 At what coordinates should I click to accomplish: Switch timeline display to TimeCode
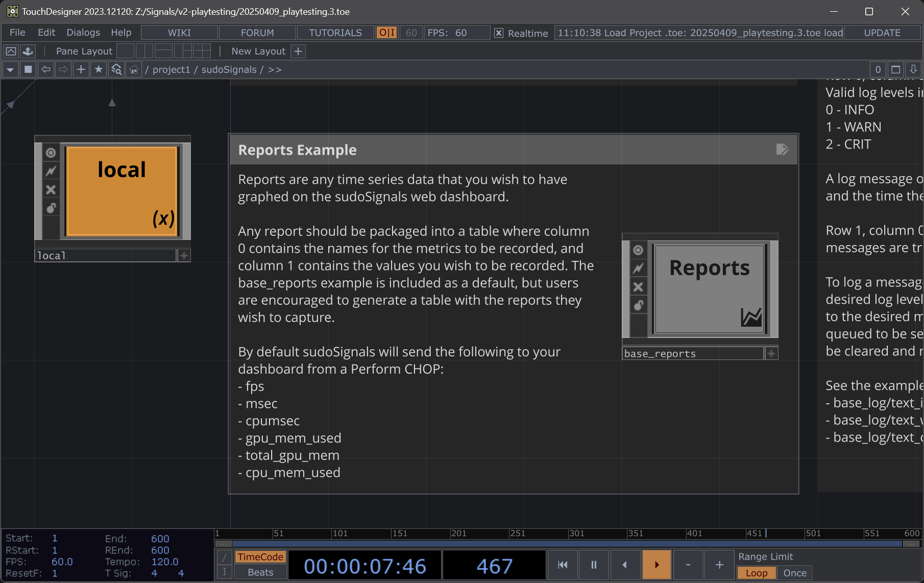pyautogui.click(x=260, y=557)
